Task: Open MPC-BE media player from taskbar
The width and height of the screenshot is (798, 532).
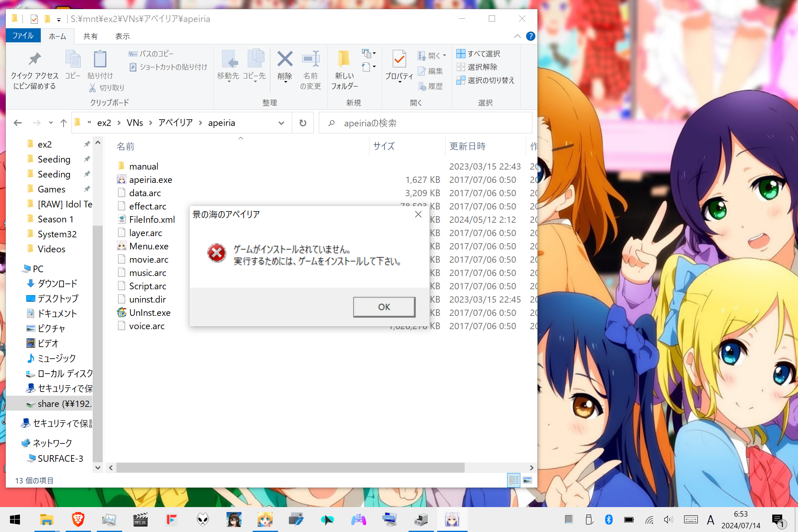Action: pyautogui.click(x=140, y=520)
